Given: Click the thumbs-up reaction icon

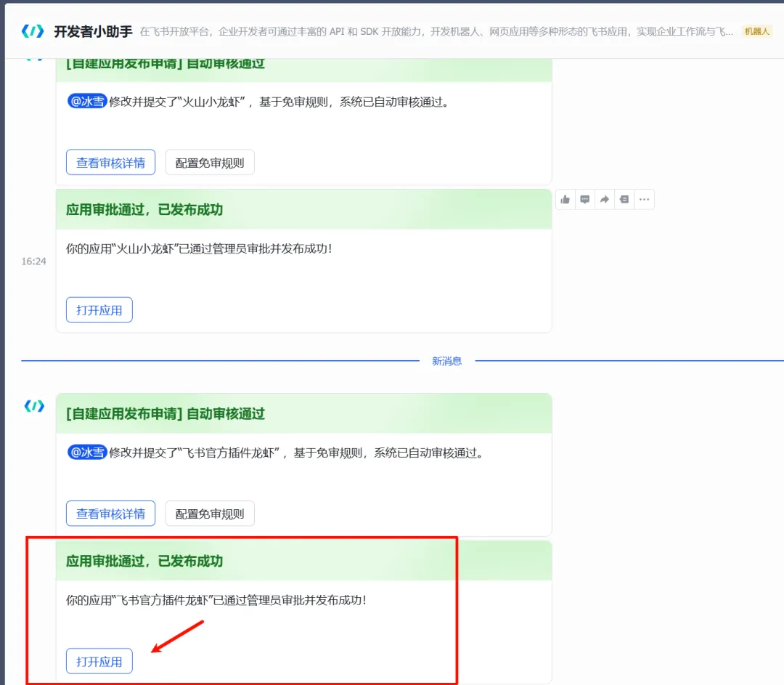Looking at the screenshot, I should point(565,200).
